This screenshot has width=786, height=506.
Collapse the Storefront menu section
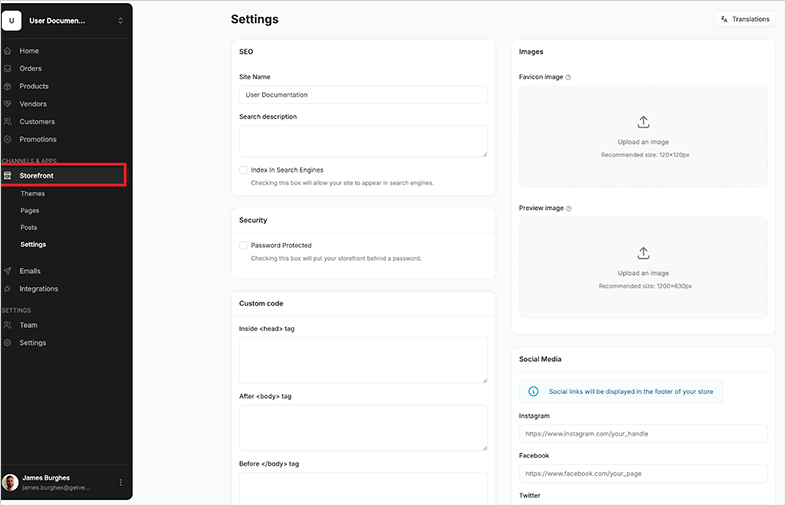click(x=63, y=176)
